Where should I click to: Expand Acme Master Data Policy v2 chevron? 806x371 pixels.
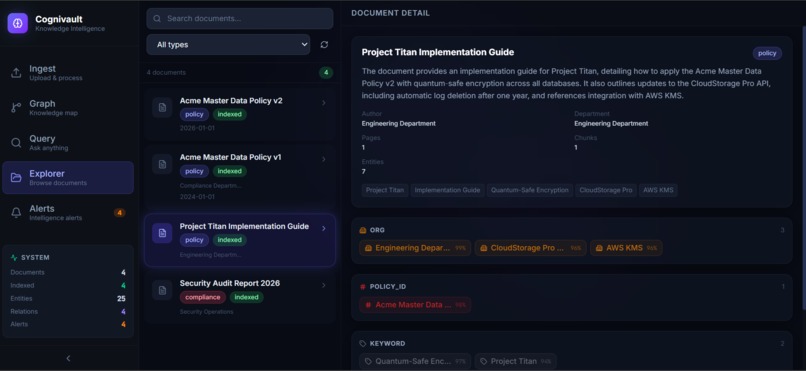point(324,103)
